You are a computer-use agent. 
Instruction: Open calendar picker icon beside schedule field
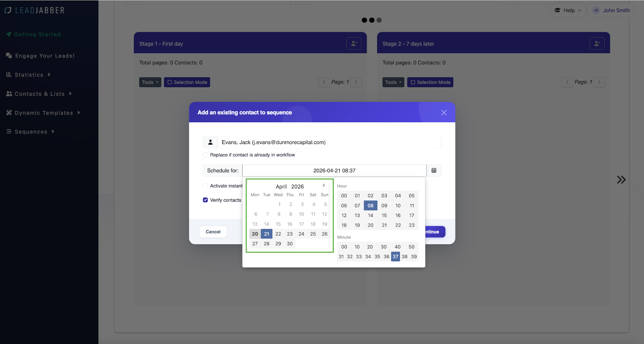point(434,171)
